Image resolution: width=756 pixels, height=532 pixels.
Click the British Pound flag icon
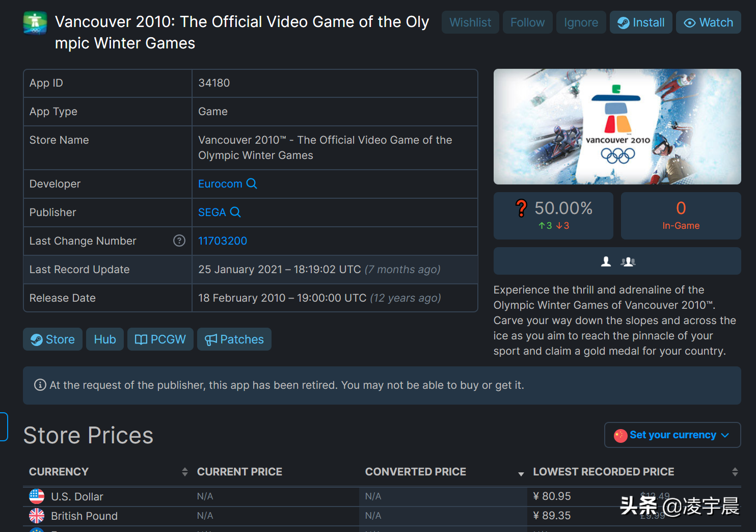point(37,516)
